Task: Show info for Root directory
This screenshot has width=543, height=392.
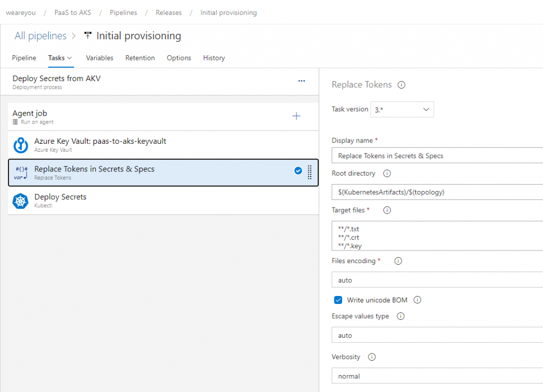Action: pyautogui.click(x=387, y=173)
